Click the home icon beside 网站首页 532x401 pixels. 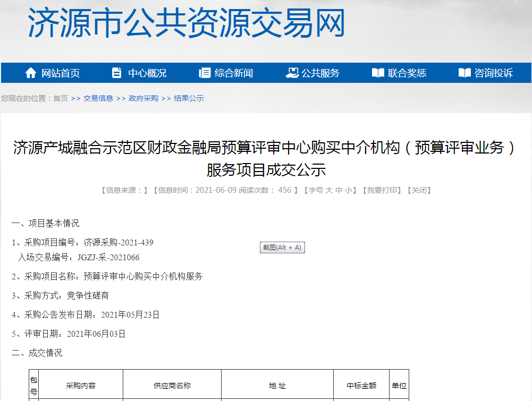coord(30,73)
